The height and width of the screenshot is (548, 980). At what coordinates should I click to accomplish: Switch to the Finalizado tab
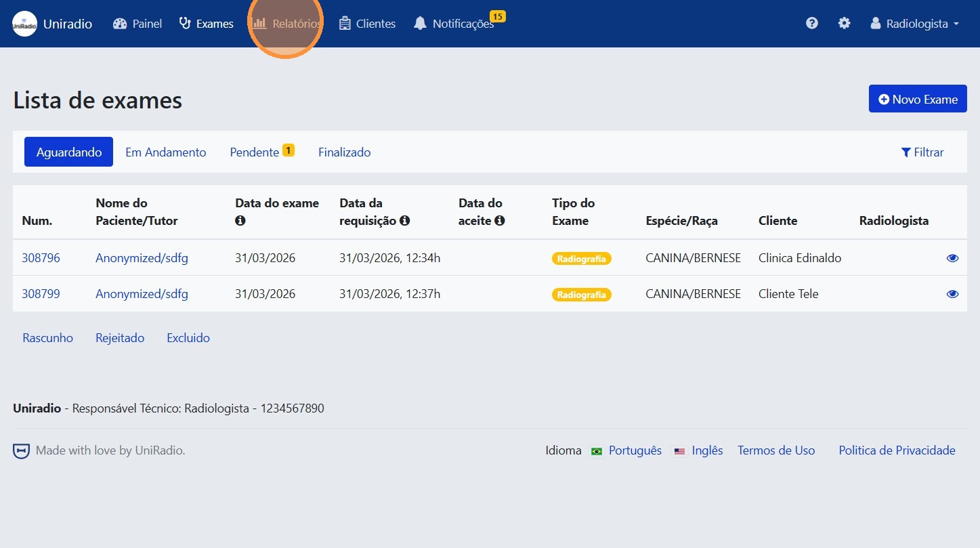pos(344,152)
